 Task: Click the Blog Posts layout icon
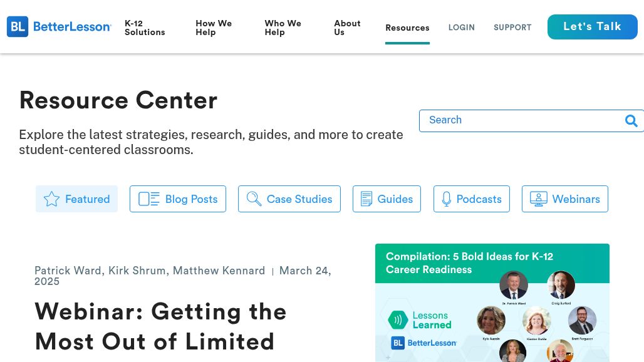[x=148, y=199]
